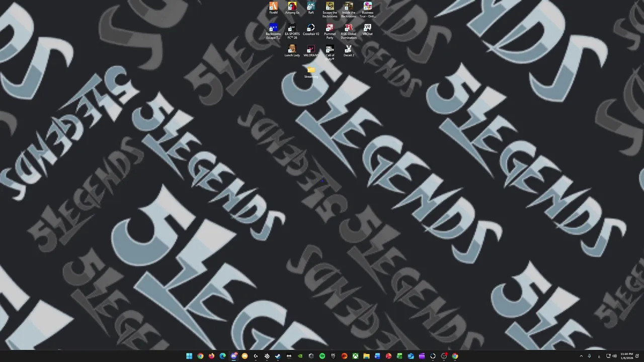Open SteelSeries app in the taskbar
This screenshot has height=362, width=644.
(267, 356)
